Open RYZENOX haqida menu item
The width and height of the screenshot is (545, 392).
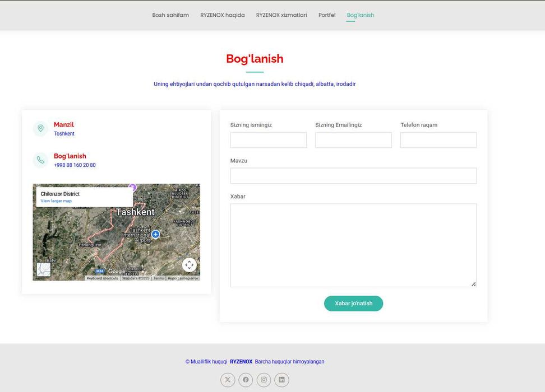[223, 15]
